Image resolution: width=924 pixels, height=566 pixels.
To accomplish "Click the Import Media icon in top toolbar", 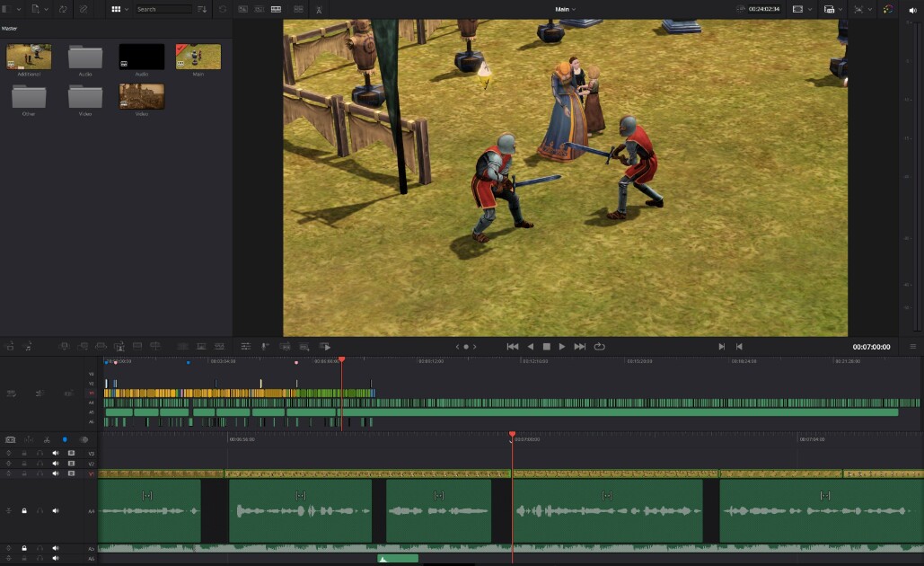I will click(x=35, y=9).
